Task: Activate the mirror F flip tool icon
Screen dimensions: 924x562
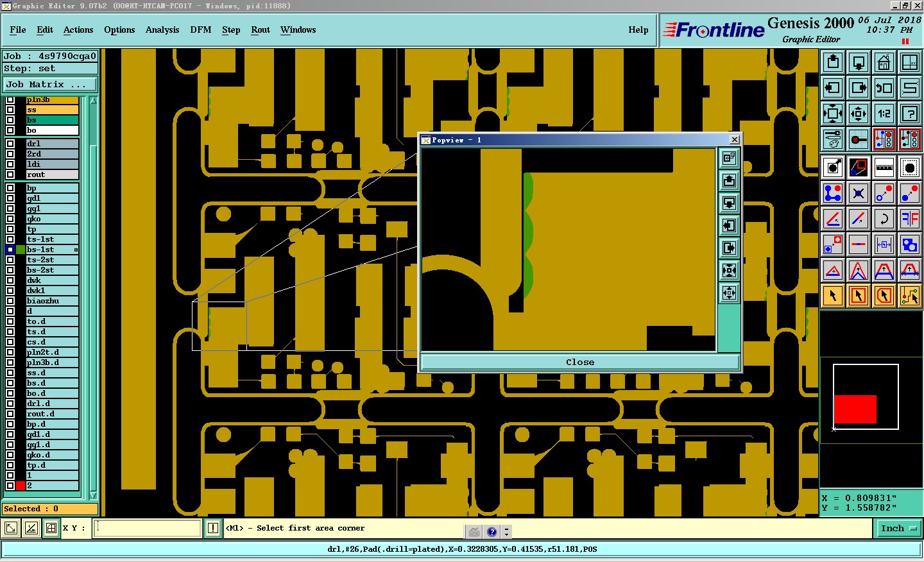Action: (x=909, y=219)
